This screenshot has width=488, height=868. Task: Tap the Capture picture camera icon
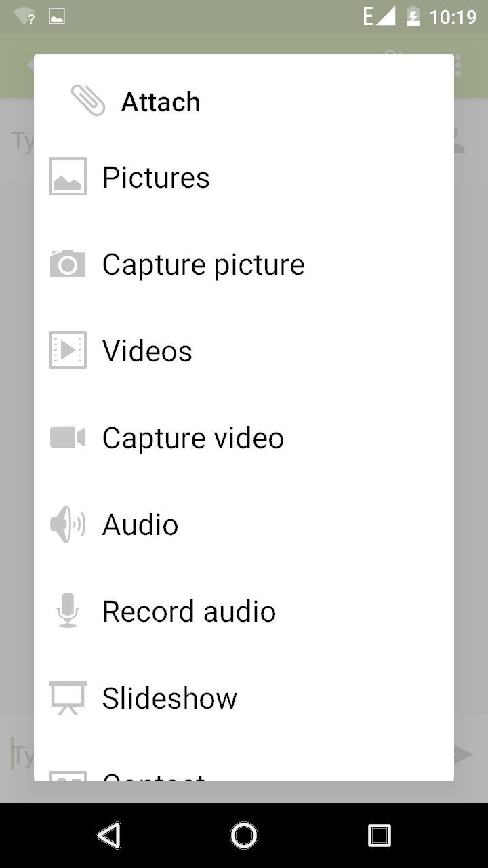[68, 263]
